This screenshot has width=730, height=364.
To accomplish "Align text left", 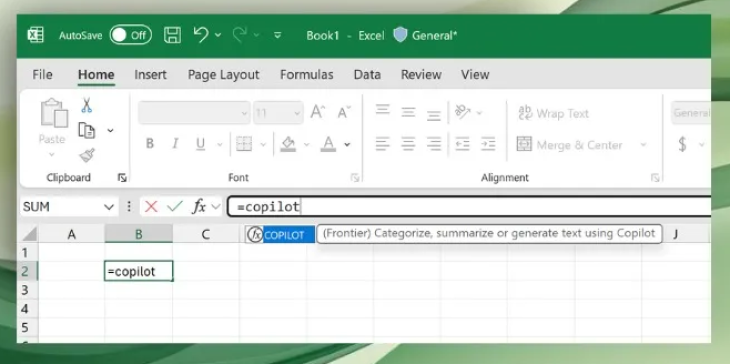I will pyautogui.click(x=383, y=144).
